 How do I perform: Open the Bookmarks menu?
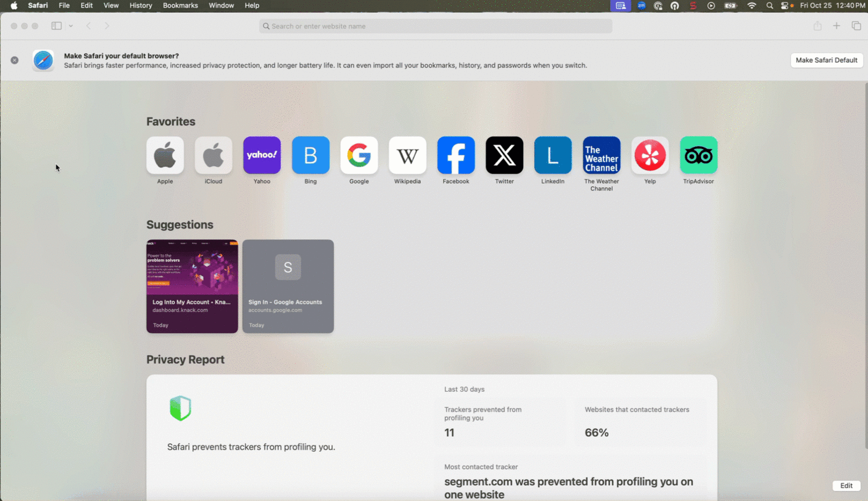[x=180, y=6]
